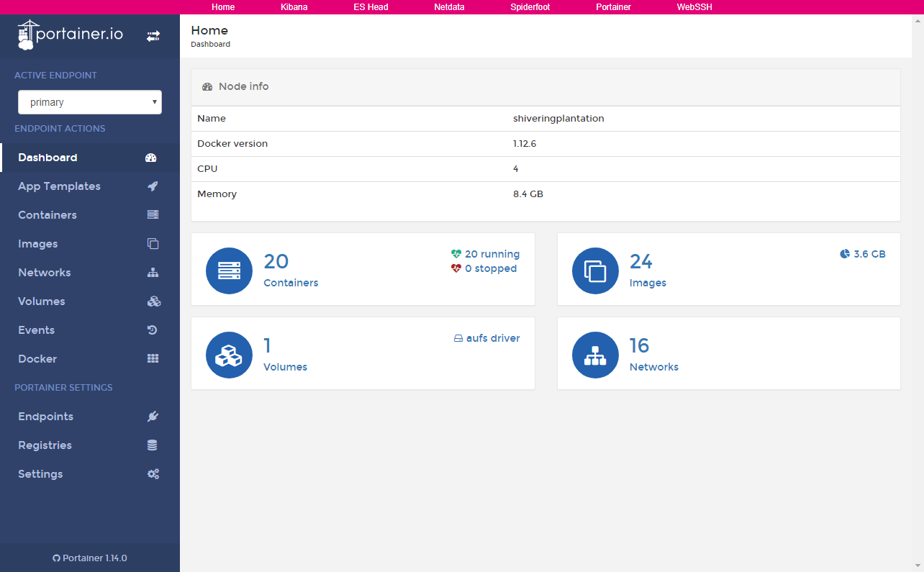This screenshot has width=924, height=572.
Task: Open the 20 Containers dashboard tile
Action: (363, 269)
